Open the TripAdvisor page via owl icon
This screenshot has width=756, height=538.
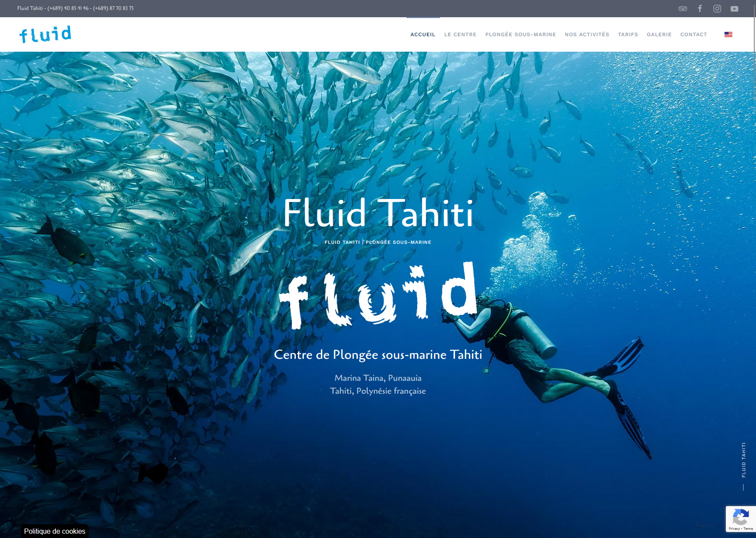click(682, 8)
